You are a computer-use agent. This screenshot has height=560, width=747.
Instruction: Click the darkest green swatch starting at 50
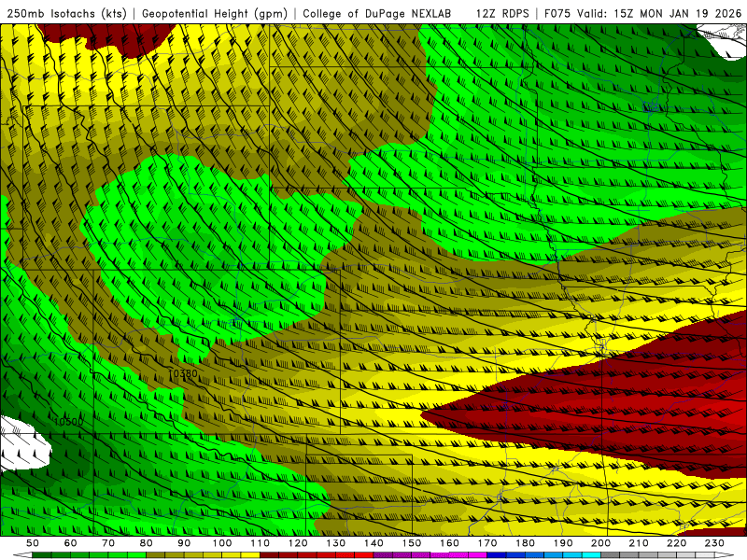pos(41,555)
